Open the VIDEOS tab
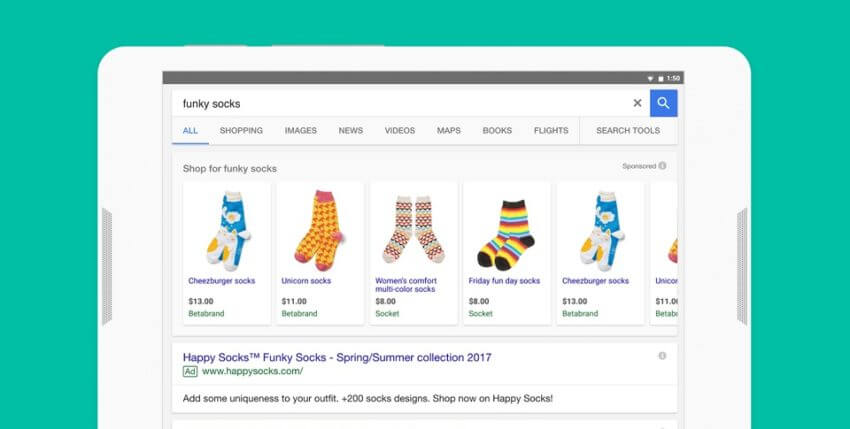Screen dimensions: 850x429 pos(400,131)
